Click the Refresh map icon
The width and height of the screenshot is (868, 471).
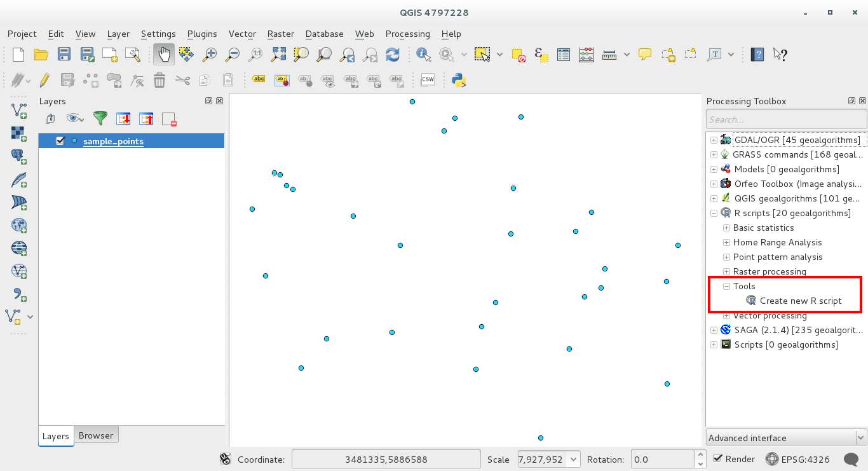pyautogui.click(x=393, y=55)
